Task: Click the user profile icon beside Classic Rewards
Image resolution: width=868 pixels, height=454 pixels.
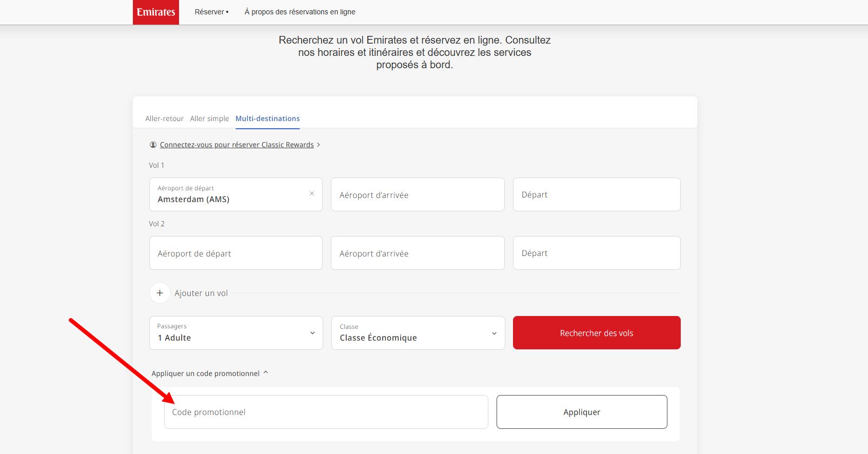Action: (x=153, y=145)
